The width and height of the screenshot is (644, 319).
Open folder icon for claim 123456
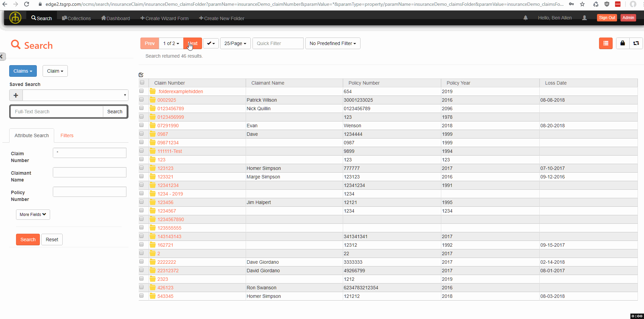click(x=153, y=202)
